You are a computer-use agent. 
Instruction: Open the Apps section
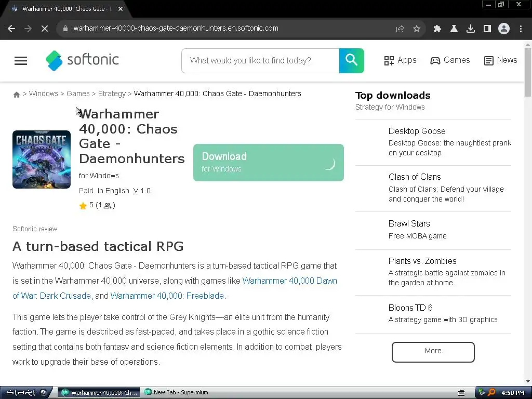[x=400, y=60]
